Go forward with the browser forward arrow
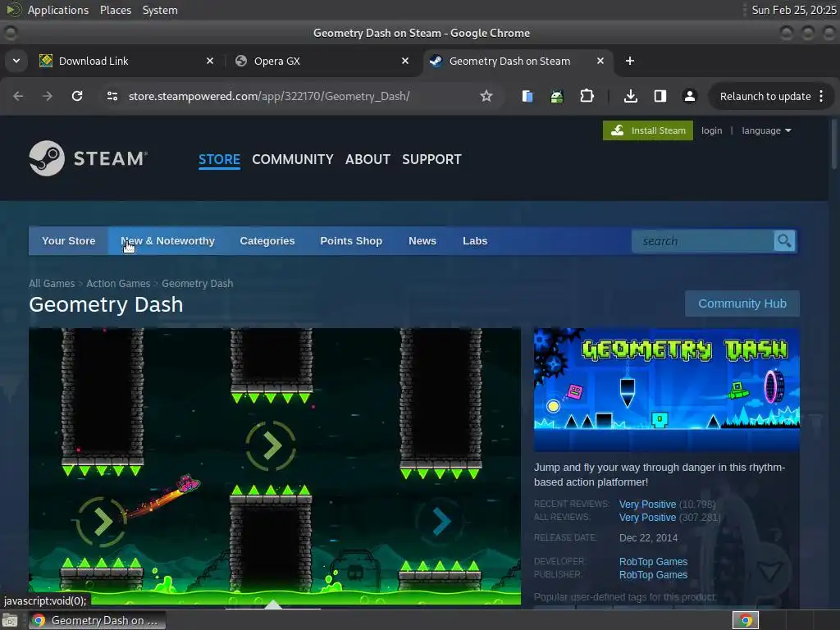The image size is (840, 630). (x=48, y=97)
